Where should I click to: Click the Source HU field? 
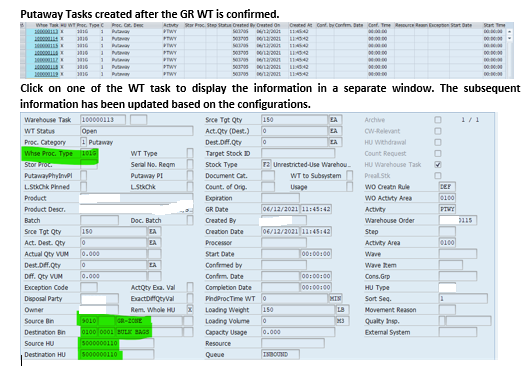coord(117,344)
